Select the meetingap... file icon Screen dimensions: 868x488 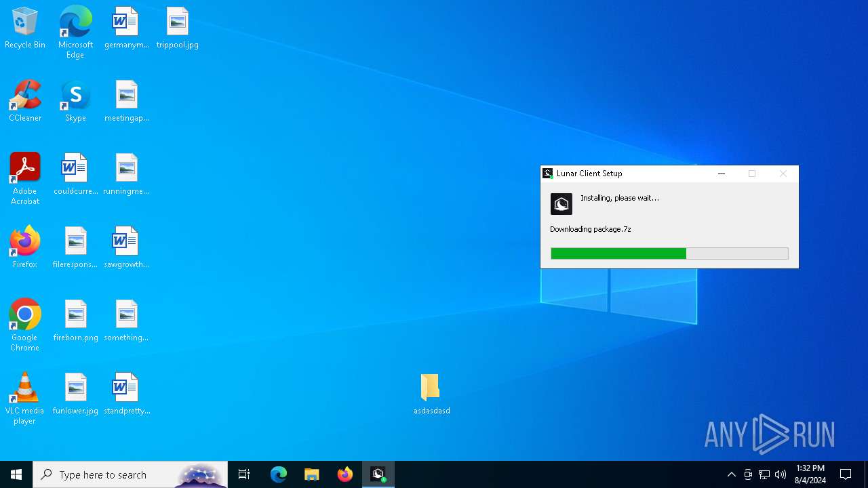126,102
